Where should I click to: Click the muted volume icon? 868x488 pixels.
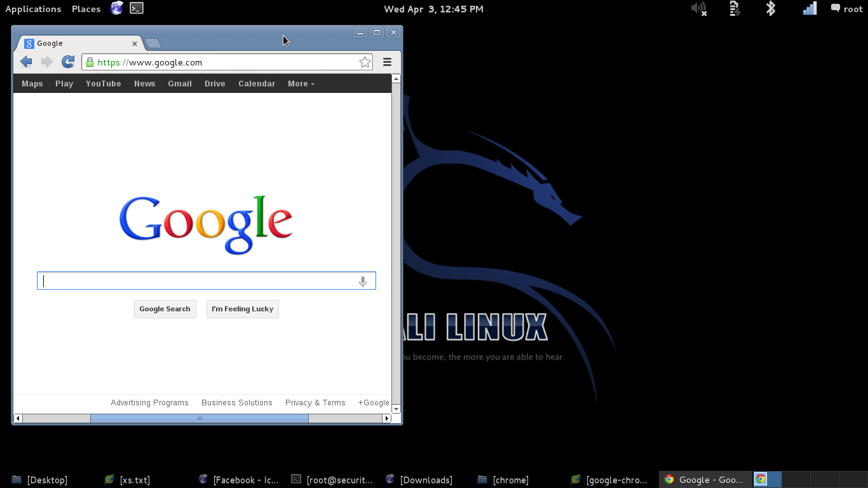pyautogui.click(x=699, y=9)
